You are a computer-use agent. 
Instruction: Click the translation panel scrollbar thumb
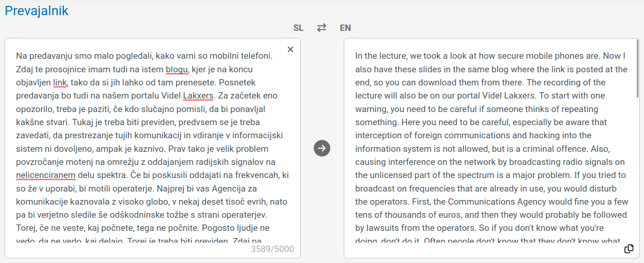click(638, 68)
